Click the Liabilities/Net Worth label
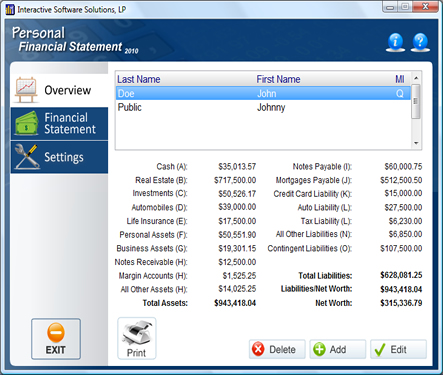Viewport: 443px width, 375px height. point(316,289)
